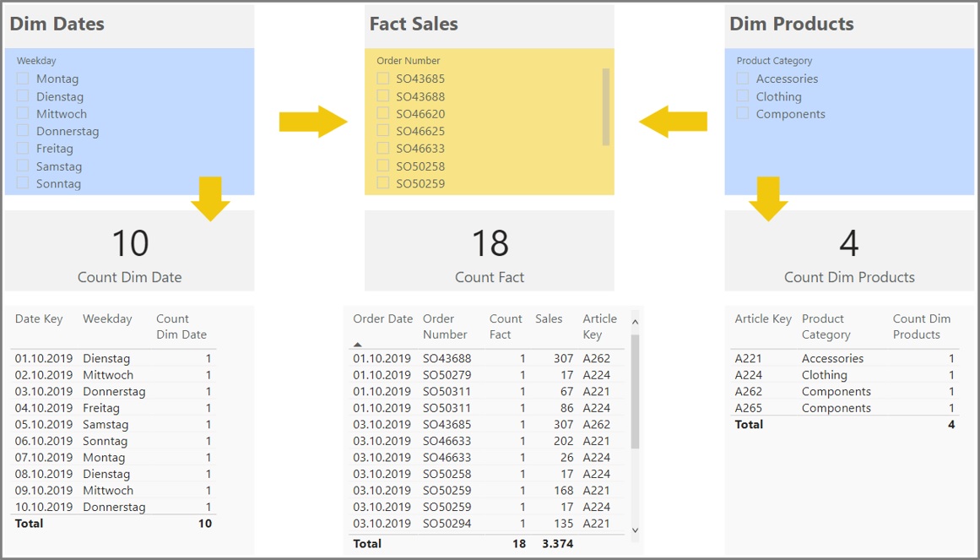Image resolution: width=980 pixels, height=560 pixels.
Task: Check the Dienstag weekday checkbox
Action: [x=21, y=95]
